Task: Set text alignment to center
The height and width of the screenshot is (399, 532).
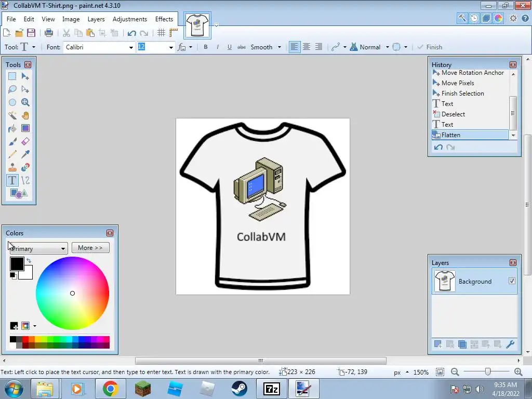Action: [307, 47]
